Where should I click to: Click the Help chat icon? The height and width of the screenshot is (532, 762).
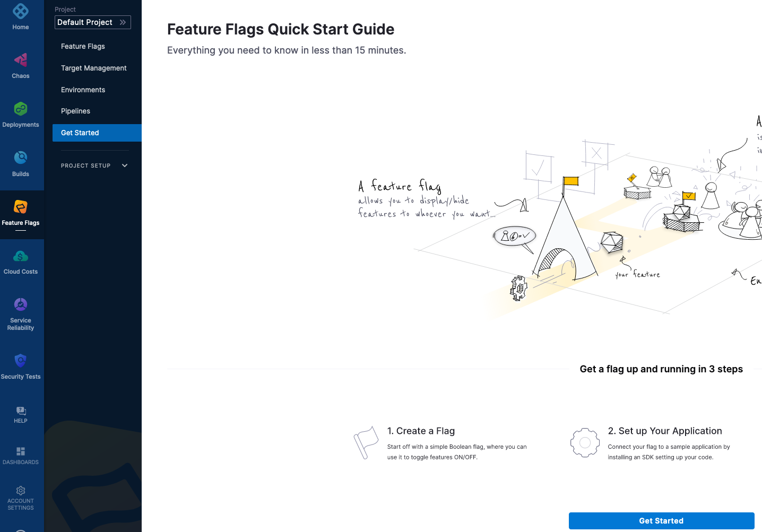21,411
